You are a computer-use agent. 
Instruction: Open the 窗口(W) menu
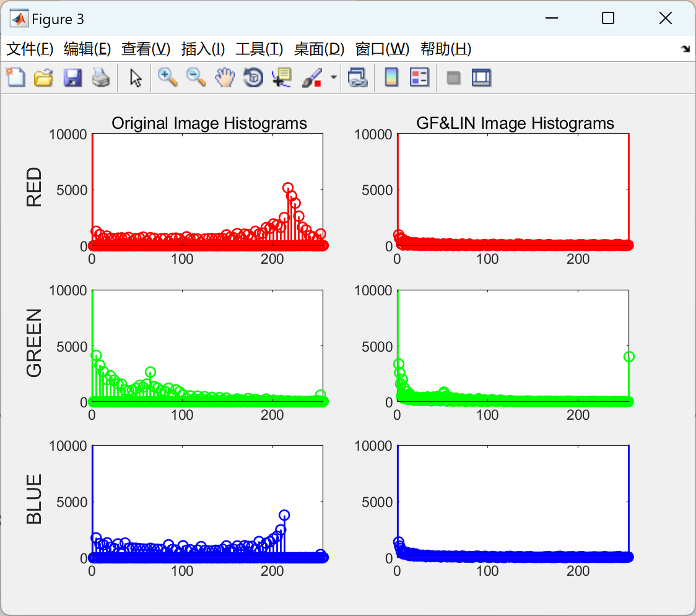click(382, 49)
